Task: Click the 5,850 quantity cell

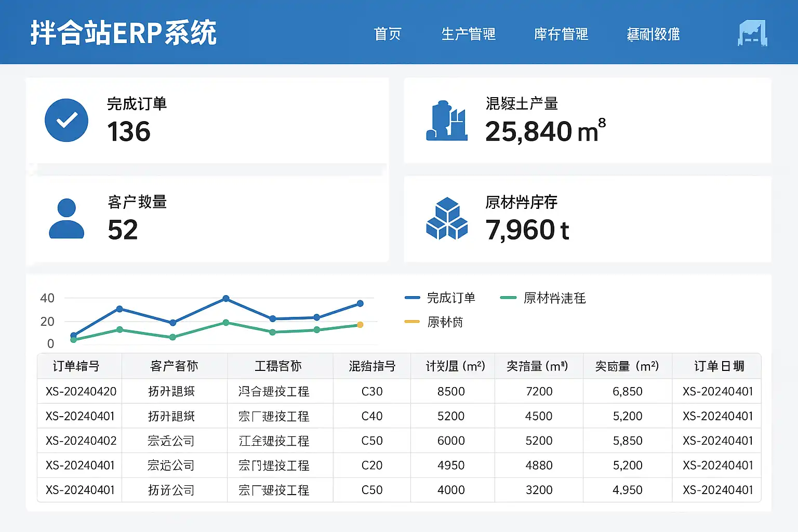Action: pos(628,441)
